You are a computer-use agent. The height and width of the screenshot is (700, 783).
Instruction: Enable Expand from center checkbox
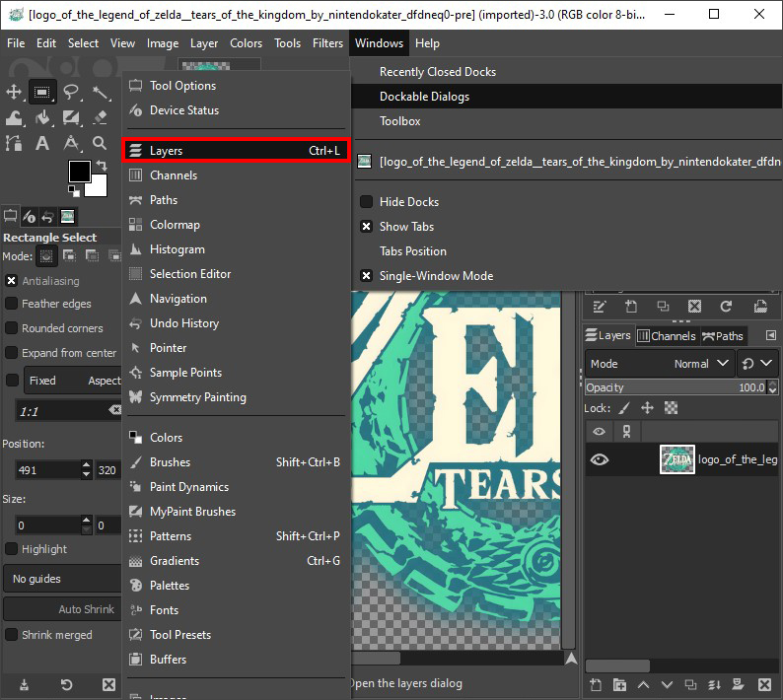point(11,353)
